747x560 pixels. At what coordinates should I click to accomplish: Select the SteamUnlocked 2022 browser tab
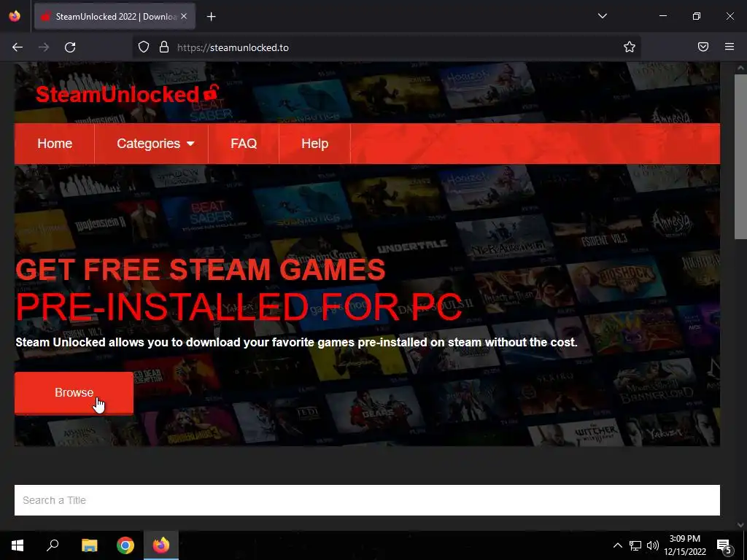click(115, 17)
